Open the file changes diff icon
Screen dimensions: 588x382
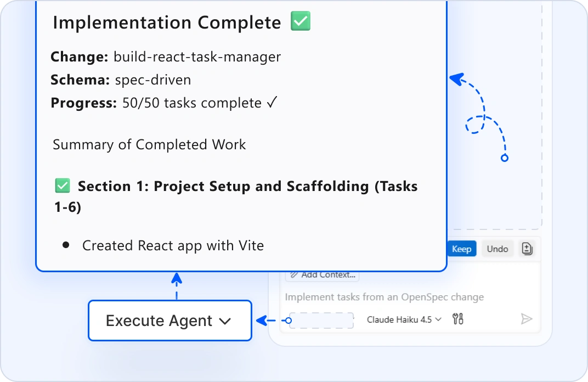[527, 249]
